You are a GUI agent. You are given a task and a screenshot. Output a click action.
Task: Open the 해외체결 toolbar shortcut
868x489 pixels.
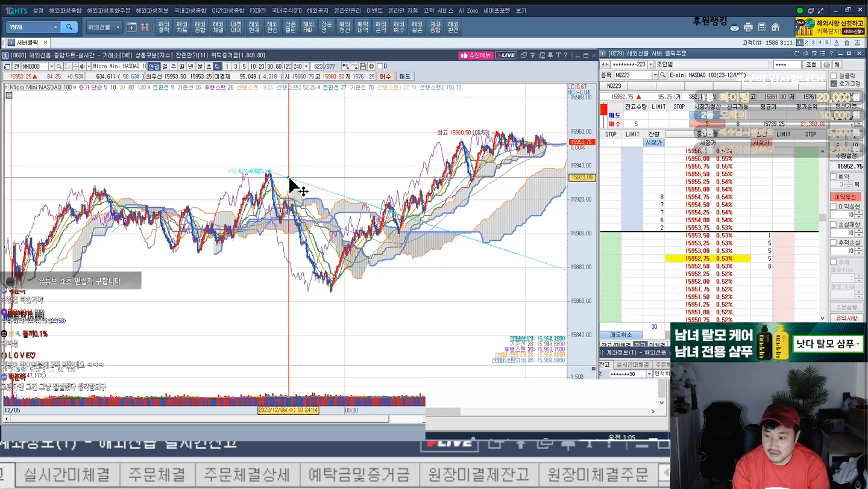pos(218,27)
